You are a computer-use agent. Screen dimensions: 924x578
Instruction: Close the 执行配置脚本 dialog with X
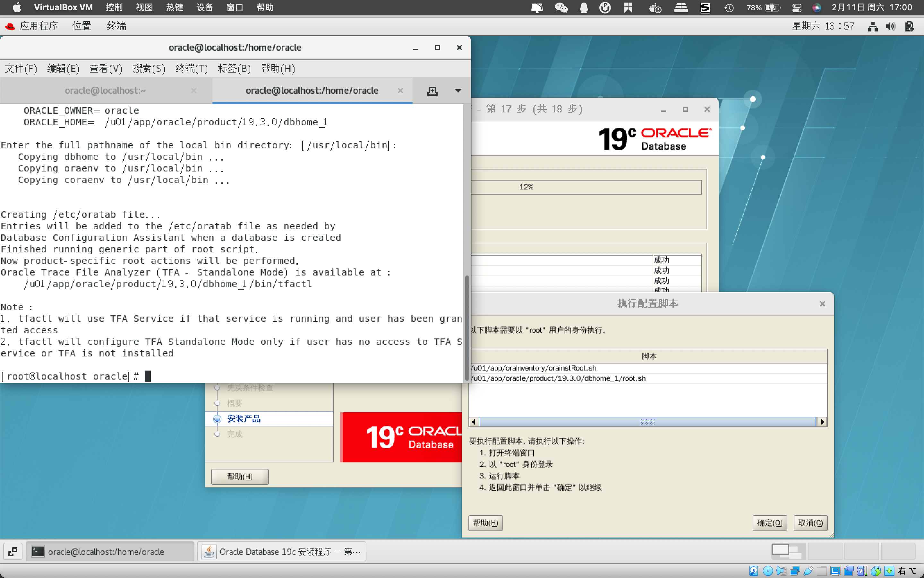point(822,303)
